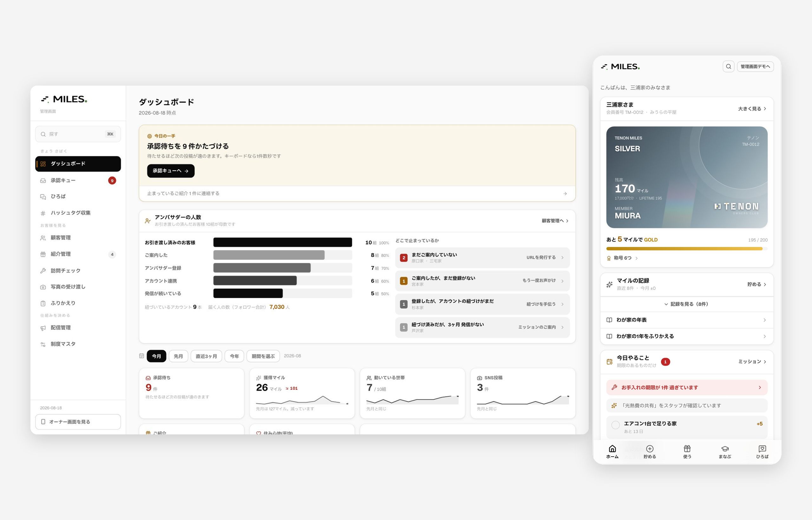
Task: Click the SILVER membership card image
Action: coord(687,177)
